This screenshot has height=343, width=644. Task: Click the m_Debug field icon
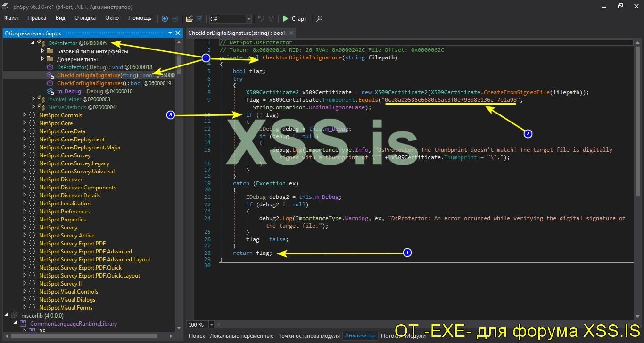pos(50,91)
